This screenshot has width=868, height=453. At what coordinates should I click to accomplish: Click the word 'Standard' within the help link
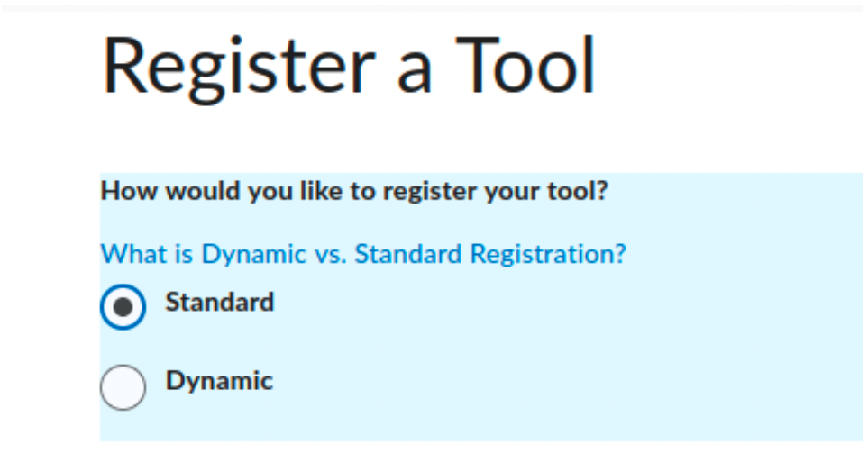point(408,254)
